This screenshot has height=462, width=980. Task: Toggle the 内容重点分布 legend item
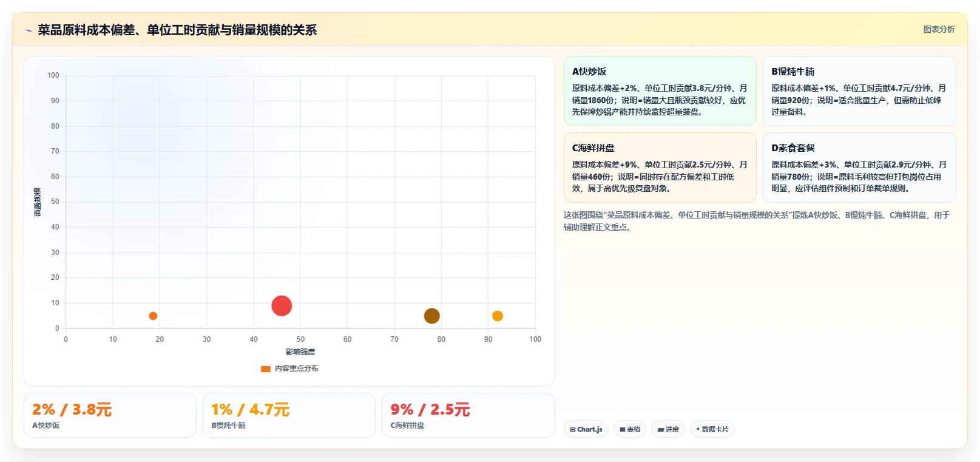pyautogui.click(x=289, y=369)
